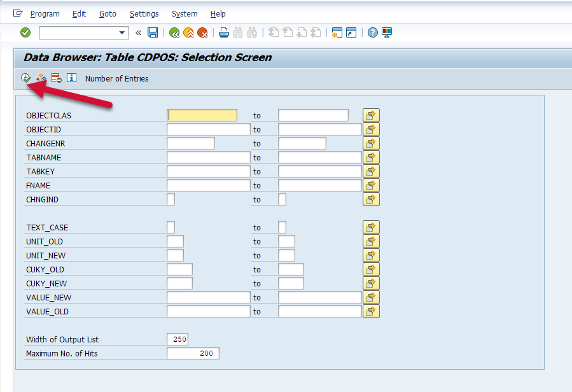This screenshot has width=572, height=392.
Task: Click the Save floppy disk icon
Action: click(x=153, y=32)
